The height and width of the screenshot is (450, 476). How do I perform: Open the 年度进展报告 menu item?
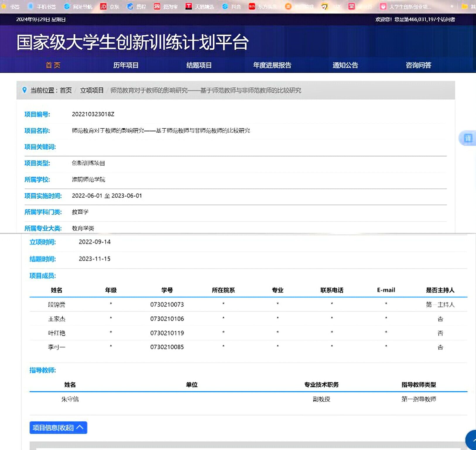click(x=272, y=65)
